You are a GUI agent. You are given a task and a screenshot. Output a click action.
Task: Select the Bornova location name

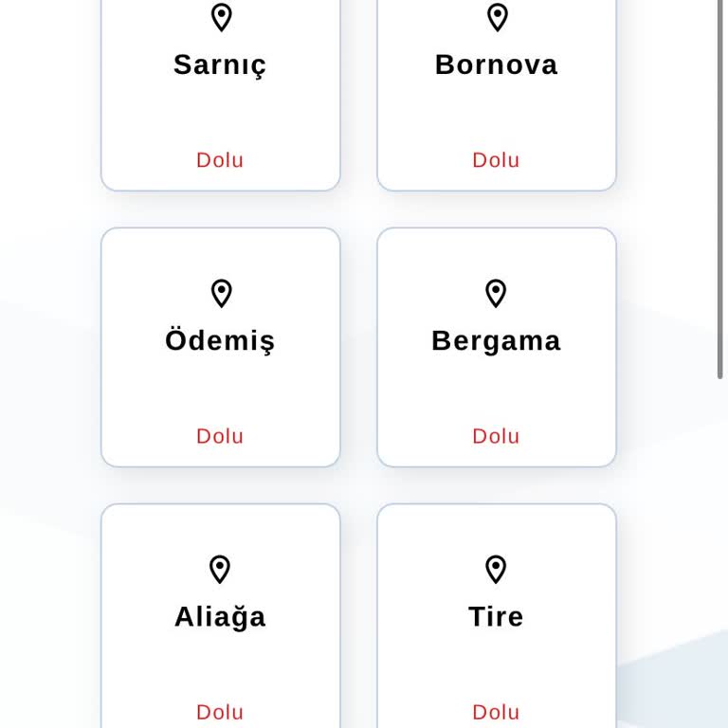497,64
